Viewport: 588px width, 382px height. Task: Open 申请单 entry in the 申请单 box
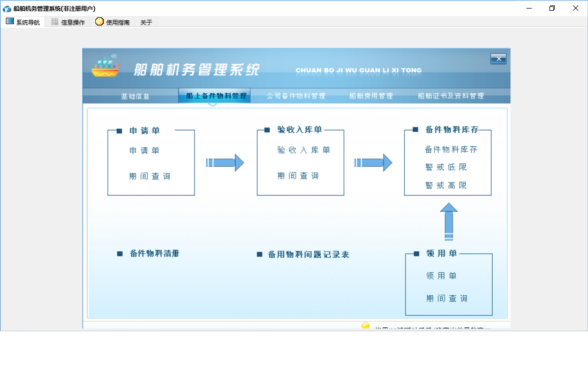pos(145,151)
